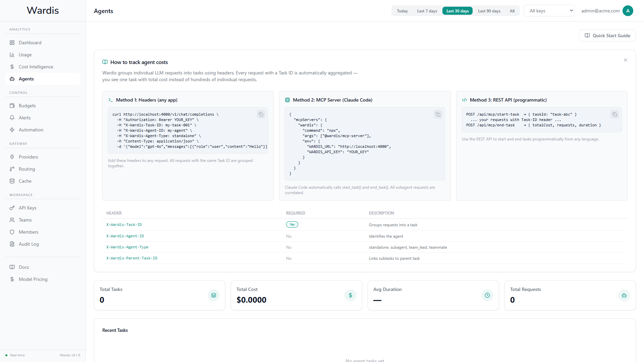Go to Automation settings
The image size is (644, 362).
tap(43, 130)
